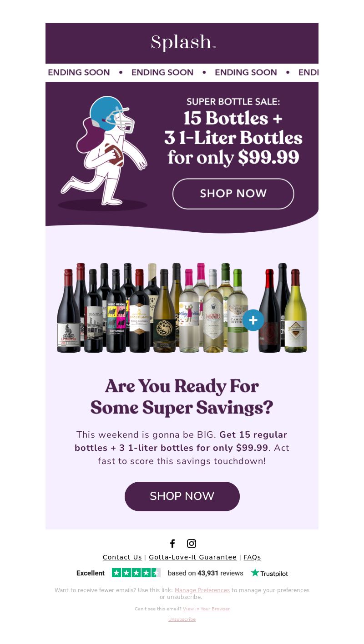Open the Manage Preferences link

[202, 590]
